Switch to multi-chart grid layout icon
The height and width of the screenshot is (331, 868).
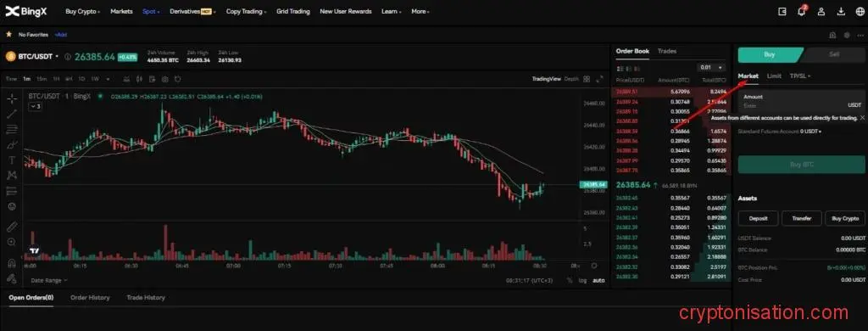point(587,79)
